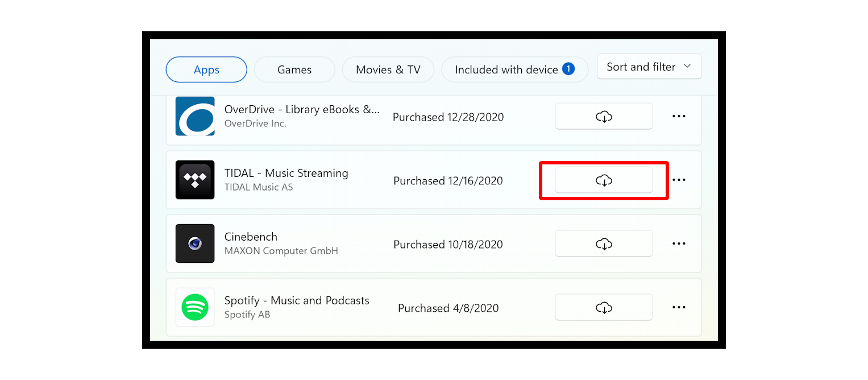Select the Apps filter
The height and width of the screenshot is (380, 868).
coord(206,69)
